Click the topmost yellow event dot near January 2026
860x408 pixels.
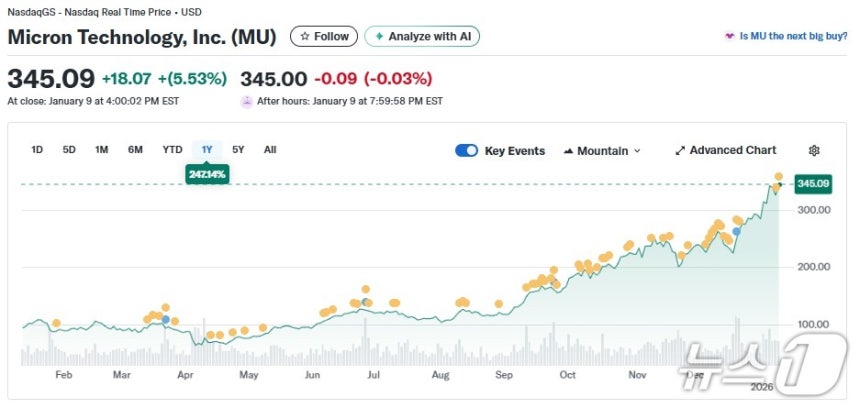(778, 177)
